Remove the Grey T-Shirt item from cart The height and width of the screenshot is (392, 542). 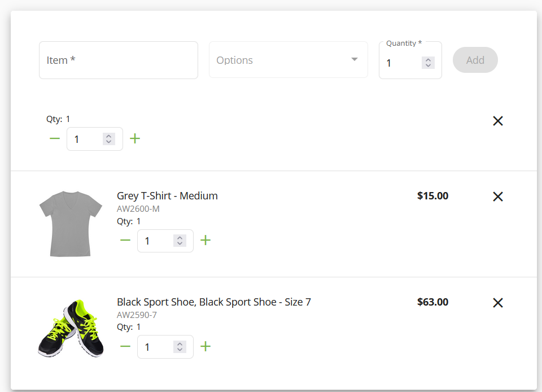click(497, 197)
